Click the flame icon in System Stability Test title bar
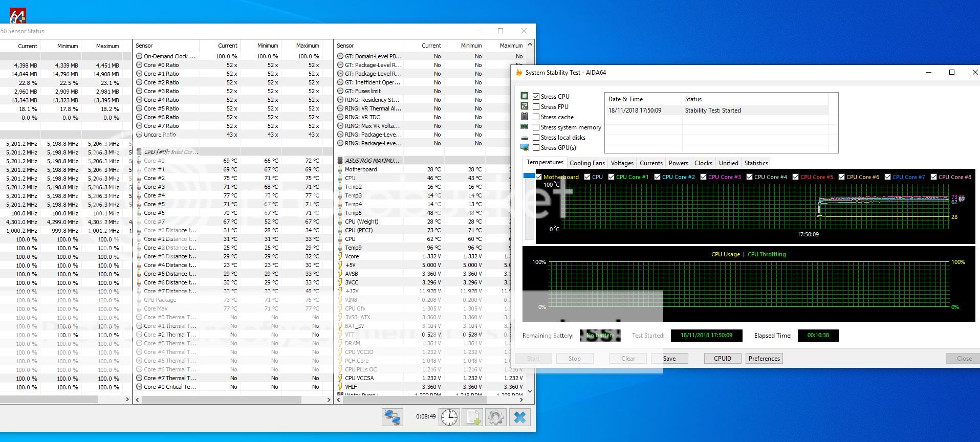The height and width of the screenshot is (442, 980). coord(519,73)
